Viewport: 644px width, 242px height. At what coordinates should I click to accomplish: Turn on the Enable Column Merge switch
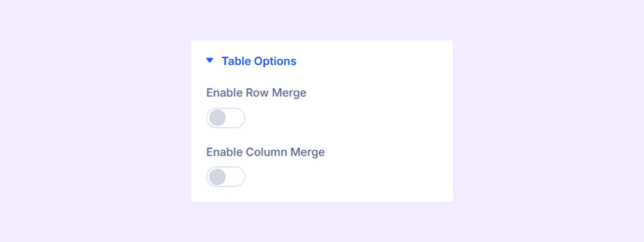click(x=225, y=177)
